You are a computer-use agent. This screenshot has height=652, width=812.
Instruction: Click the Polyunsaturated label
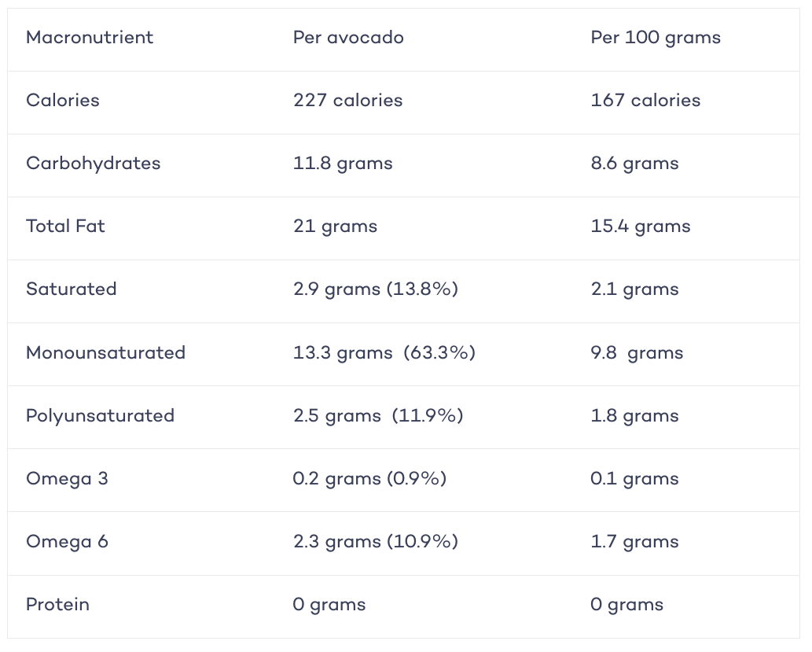click(100, 416)
